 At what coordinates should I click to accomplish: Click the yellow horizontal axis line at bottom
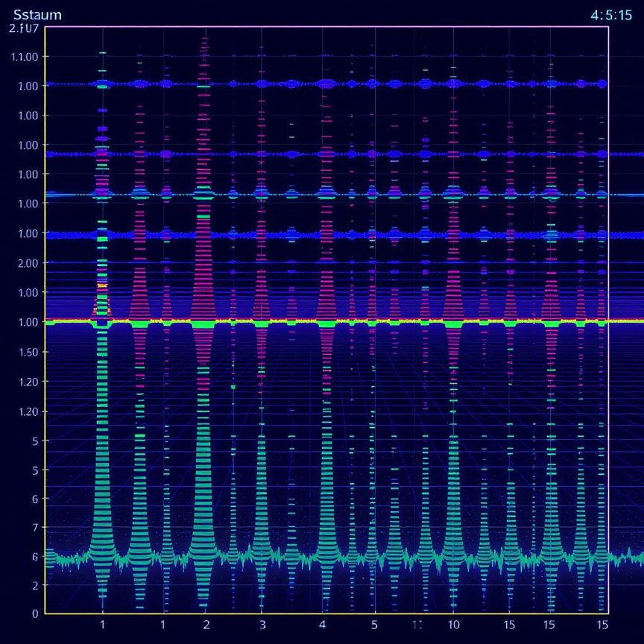tap(328, 613)
